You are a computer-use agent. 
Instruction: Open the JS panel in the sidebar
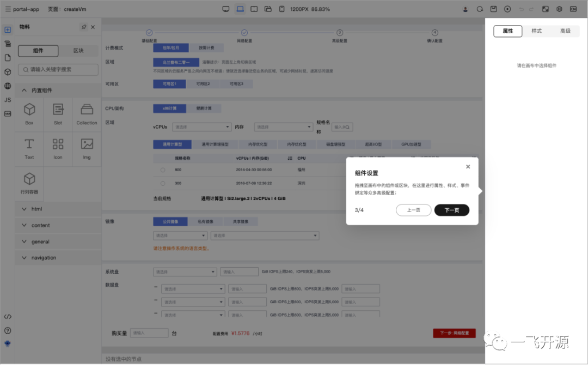click(x=8, y=100)
